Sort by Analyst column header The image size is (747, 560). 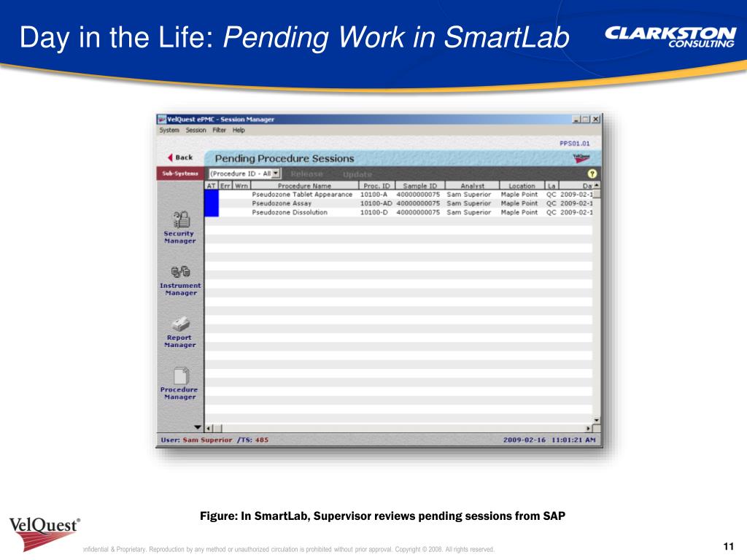click(x=472, y=186)
